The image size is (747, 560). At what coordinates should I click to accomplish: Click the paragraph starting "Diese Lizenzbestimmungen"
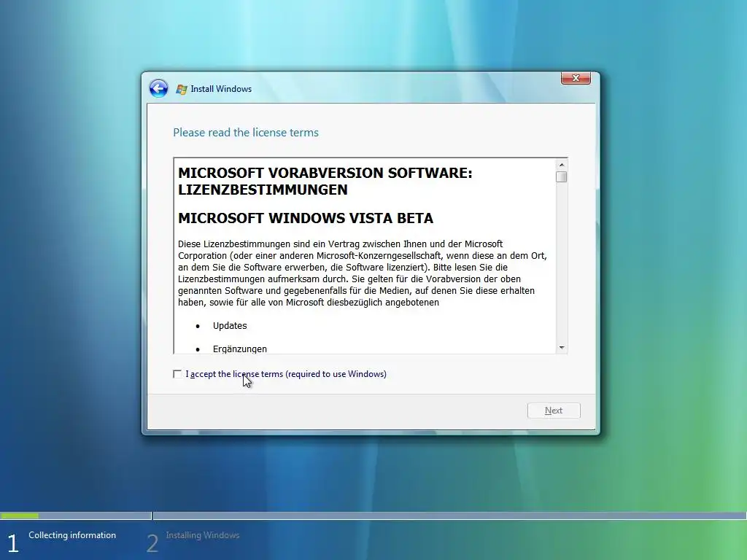pos(363,273)
